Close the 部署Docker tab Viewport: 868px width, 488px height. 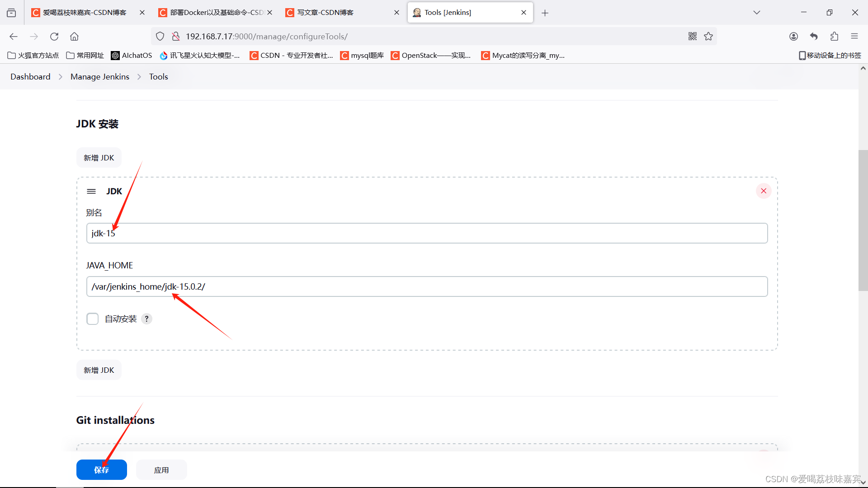tap(269, 13)
